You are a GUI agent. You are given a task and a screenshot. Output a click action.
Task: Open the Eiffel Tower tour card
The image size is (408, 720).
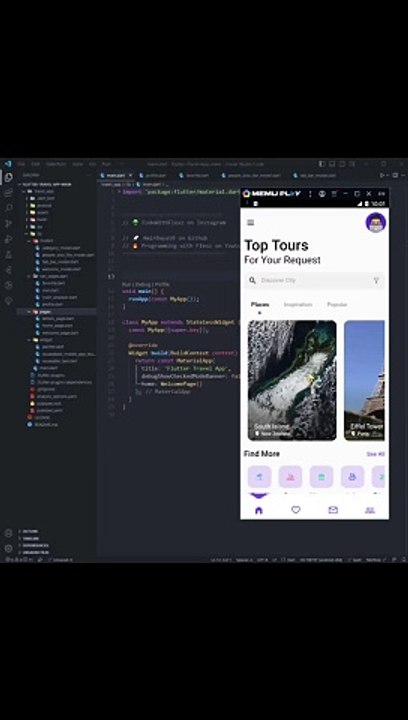tap(364, 381)
